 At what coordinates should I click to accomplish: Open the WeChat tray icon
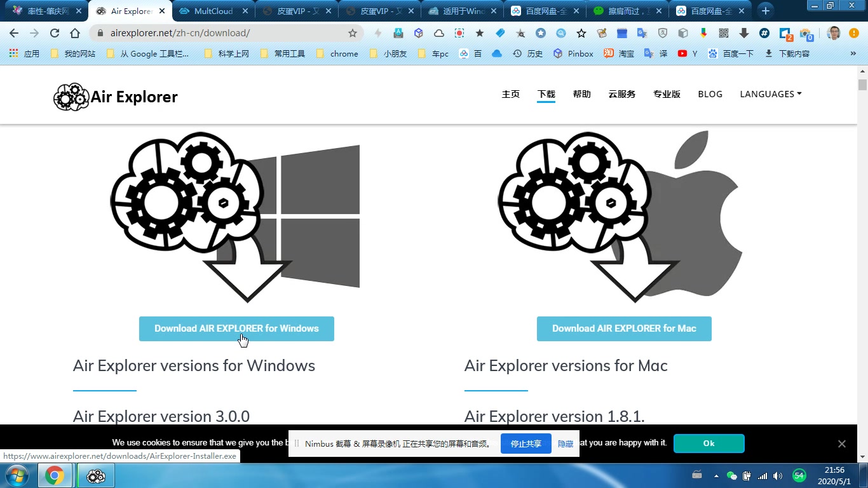coord(732,476)
